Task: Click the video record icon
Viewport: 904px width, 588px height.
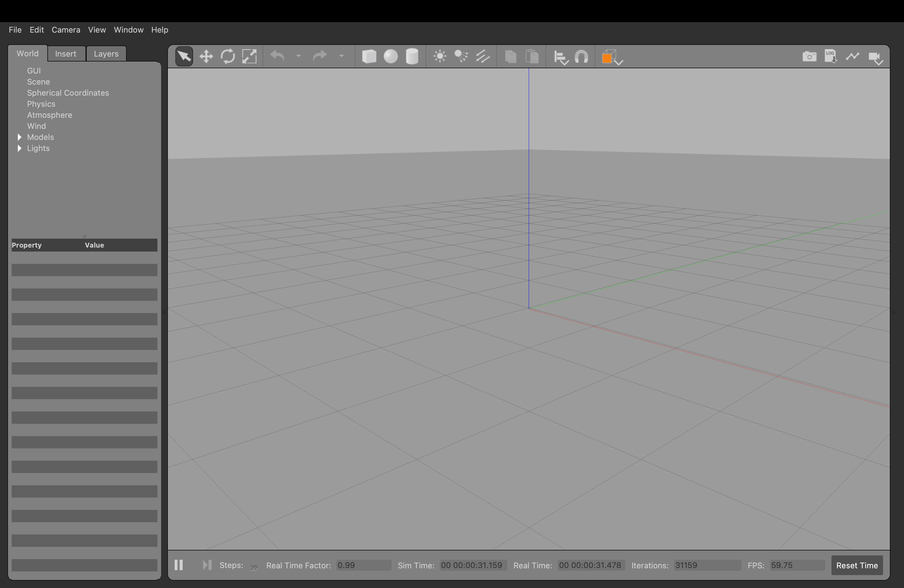Action: (875, 58)
